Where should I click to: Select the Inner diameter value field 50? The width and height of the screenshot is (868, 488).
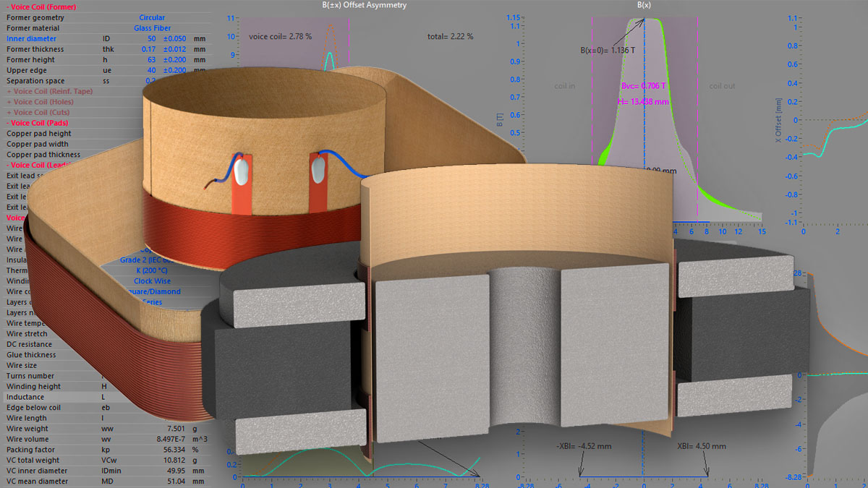(150, 38)
